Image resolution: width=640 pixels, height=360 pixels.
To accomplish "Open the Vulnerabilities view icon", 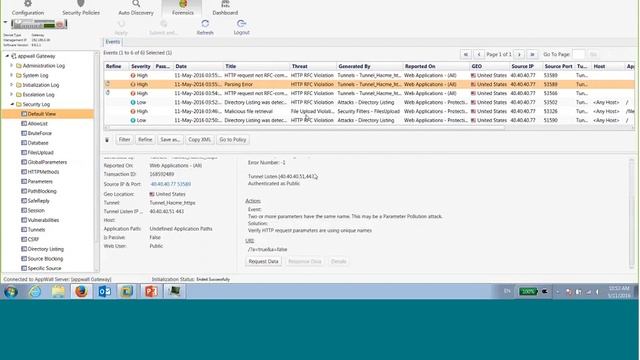I will [x=24, y=220].
